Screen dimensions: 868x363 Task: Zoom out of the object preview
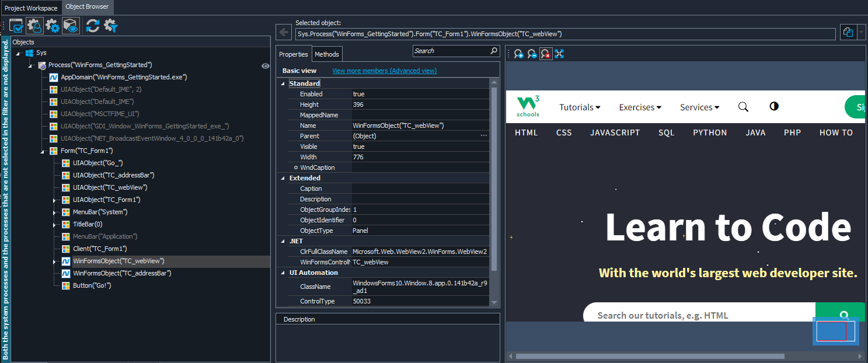pos(532,54)
